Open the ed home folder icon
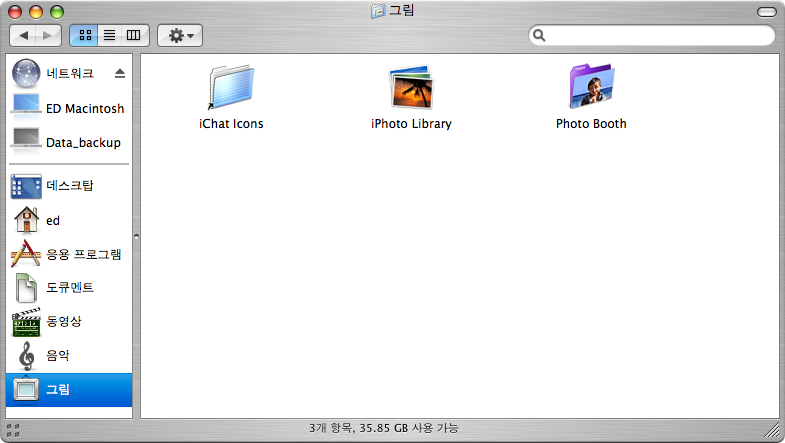785x443 pixels. (x=26, y=220)
